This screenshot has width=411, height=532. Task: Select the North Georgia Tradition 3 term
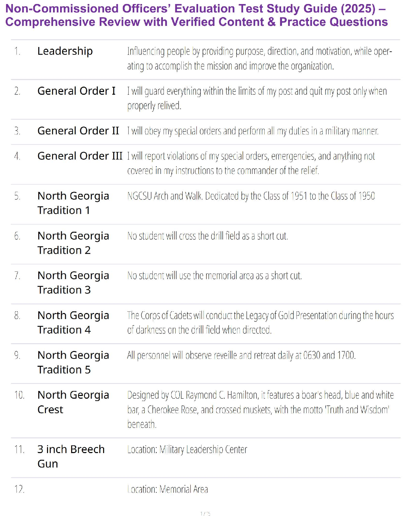73,282
